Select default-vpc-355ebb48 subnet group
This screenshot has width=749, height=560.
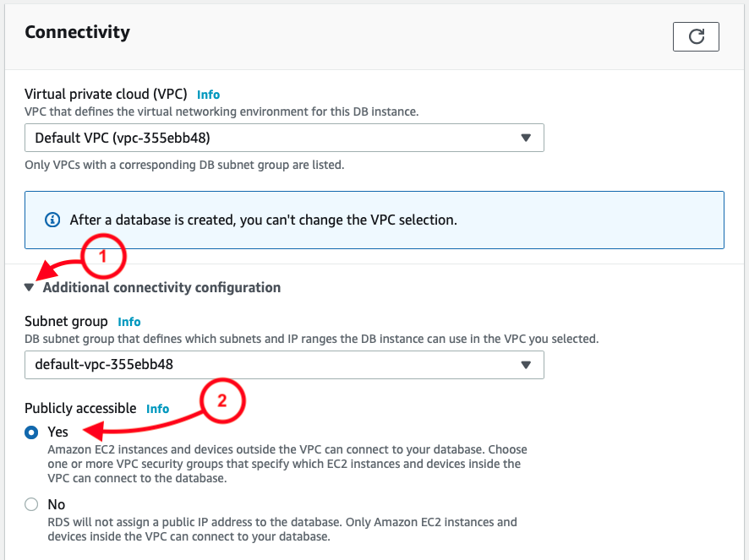point(284,365)
